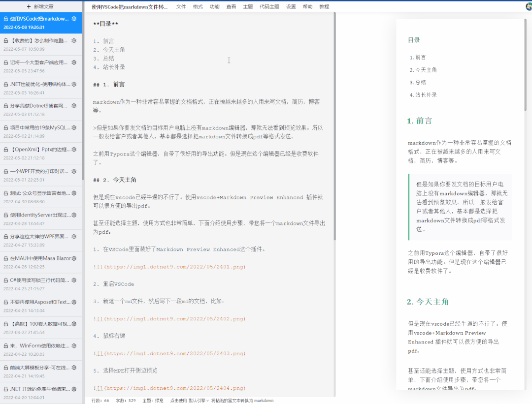This screenshot has width=532, height=404.
Task: Click the article list sidebar scrollbar
Action: click(83, 91)
